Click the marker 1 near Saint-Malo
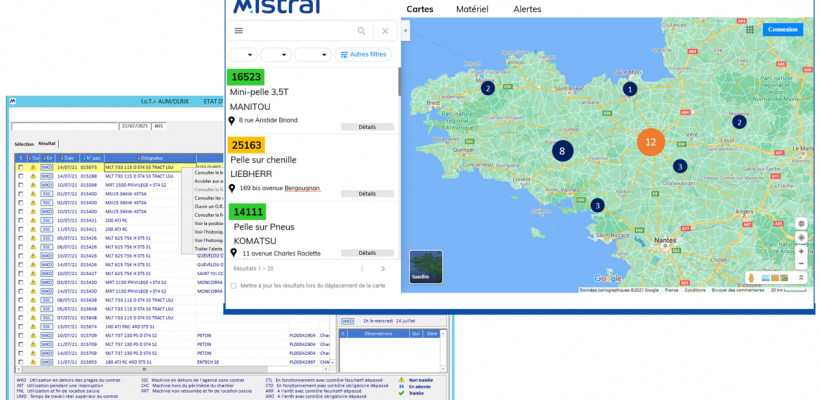Screen dimensions: 820x400 tap(630, 89)
